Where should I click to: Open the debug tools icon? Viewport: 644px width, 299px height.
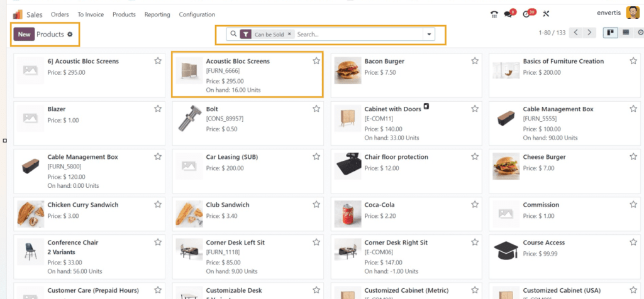click(546, 14)
